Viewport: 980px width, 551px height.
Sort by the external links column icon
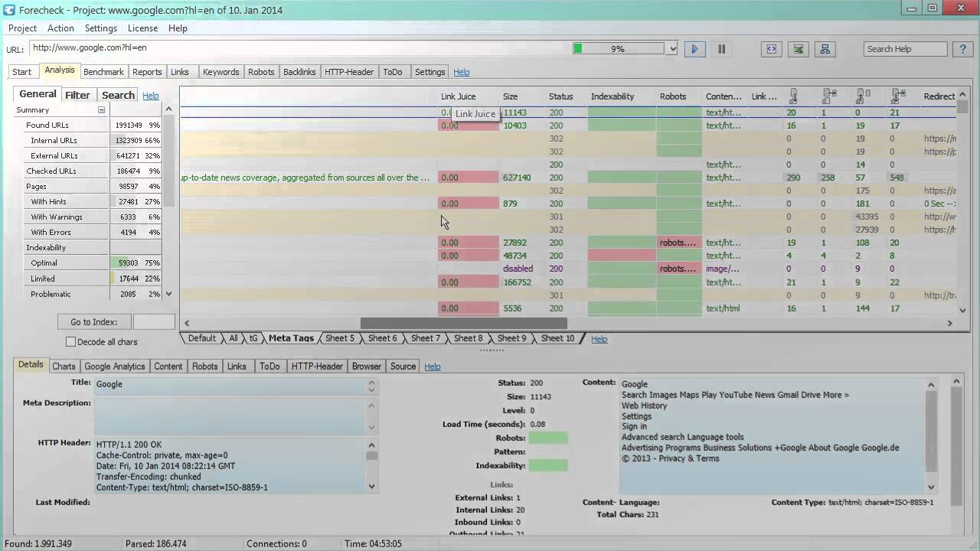(828, 96)
